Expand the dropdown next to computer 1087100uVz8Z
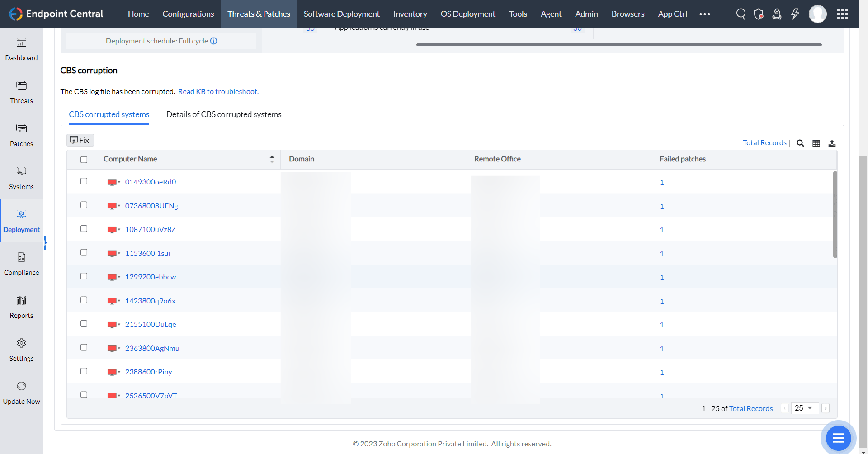This screenshot has height=454, width=868. click(x=118, y=229)
